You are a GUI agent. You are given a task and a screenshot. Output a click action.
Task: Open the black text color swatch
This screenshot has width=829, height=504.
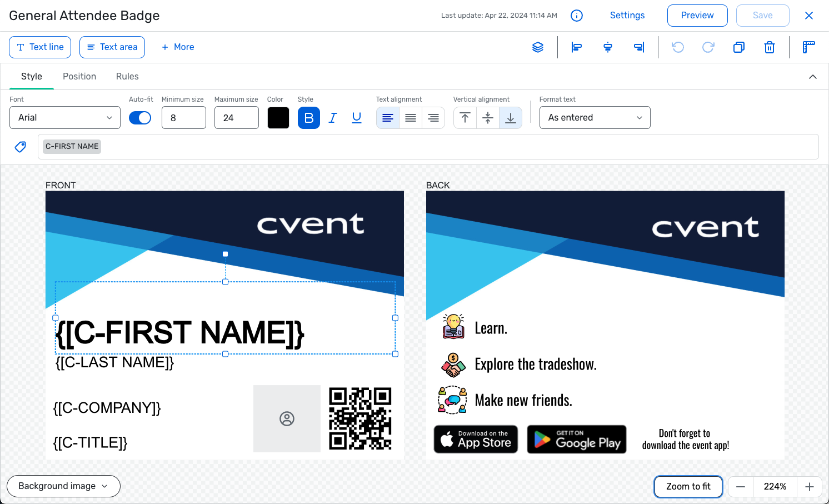pyautogui.click(x=278, y=118)
